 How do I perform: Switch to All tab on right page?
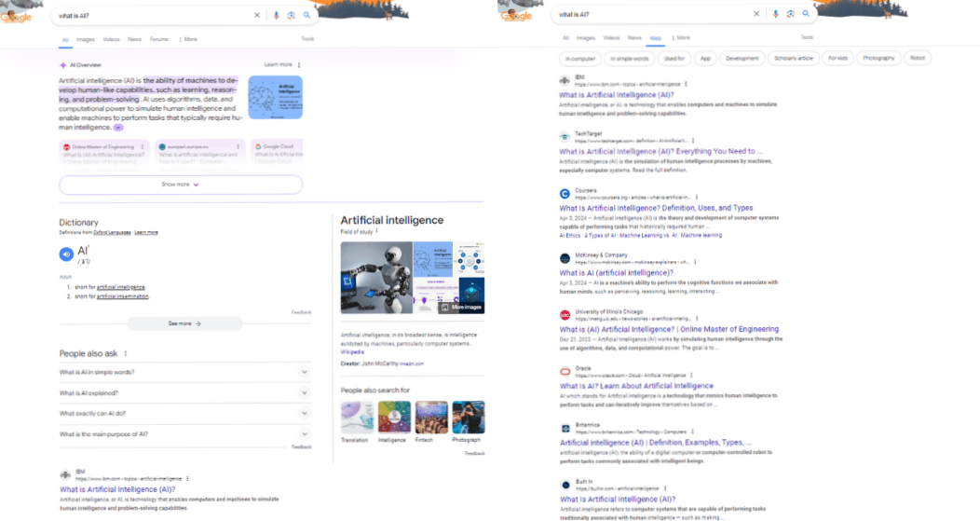point(565,37)
